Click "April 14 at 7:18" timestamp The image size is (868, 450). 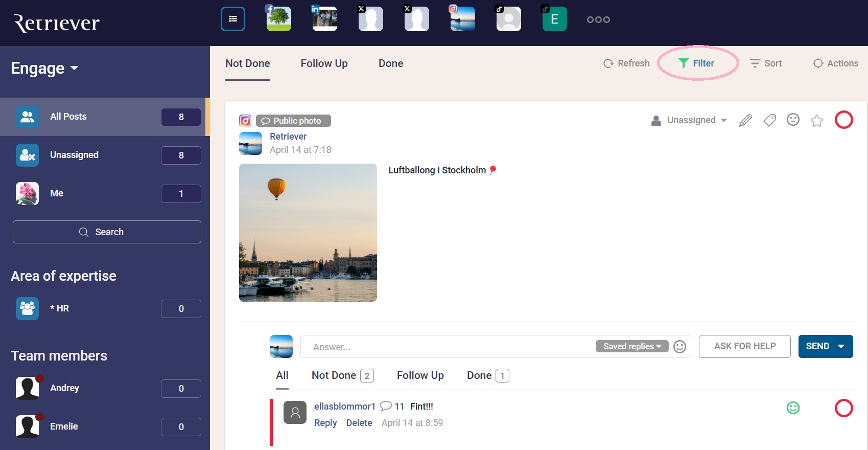(300, 150)
